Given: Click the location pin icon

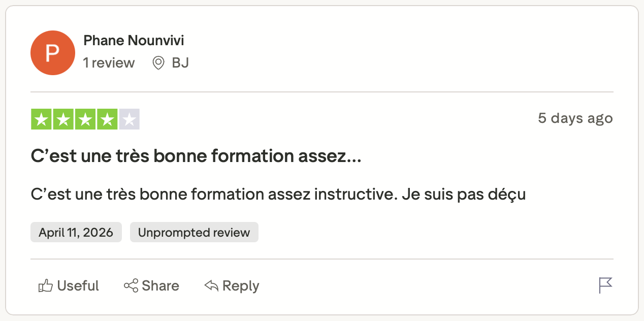Looking at the screenshot, I should [x=158, y=63].
